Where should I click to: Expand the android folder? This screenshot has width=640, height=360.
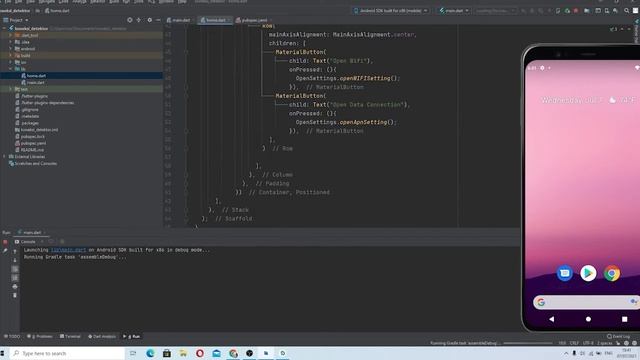tap(11, 49)
